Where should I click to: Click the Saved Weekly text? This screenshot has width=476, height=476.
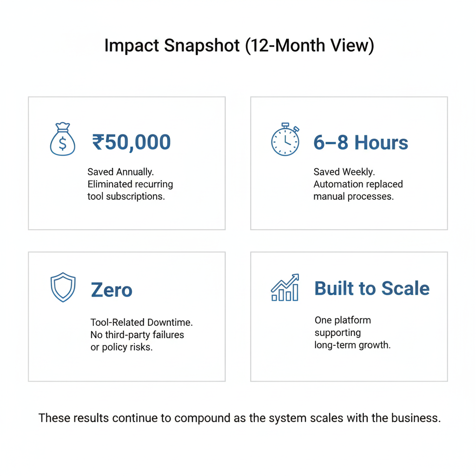344,172
